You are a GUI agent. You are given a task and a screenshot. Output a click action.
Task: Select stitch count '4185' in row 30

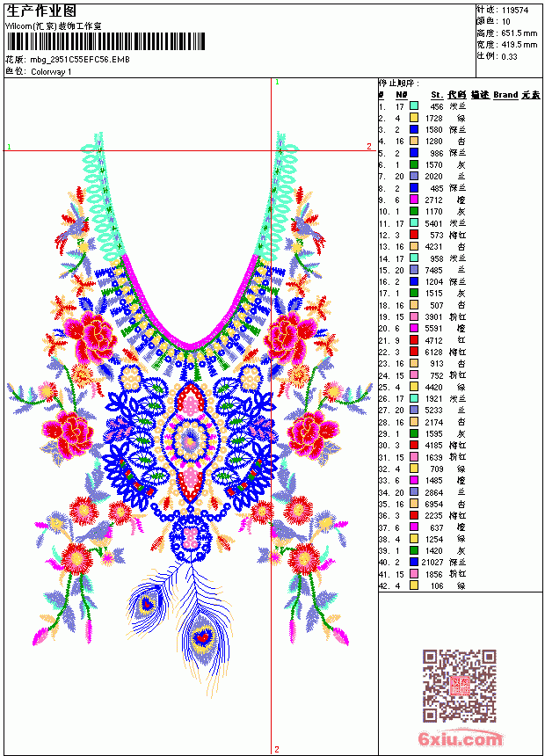coord(434,445)
